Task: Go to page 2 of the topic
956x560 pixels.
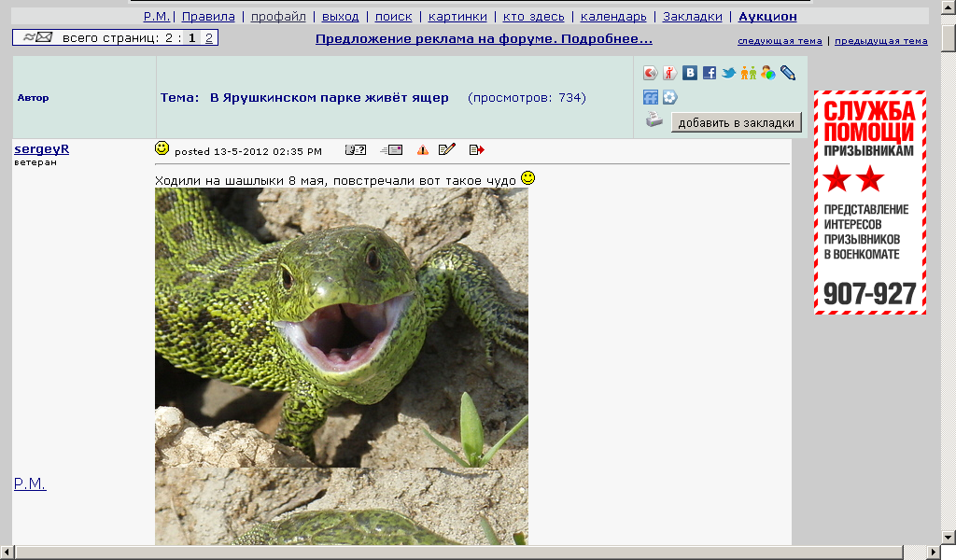Action: [x=209, y=38]
